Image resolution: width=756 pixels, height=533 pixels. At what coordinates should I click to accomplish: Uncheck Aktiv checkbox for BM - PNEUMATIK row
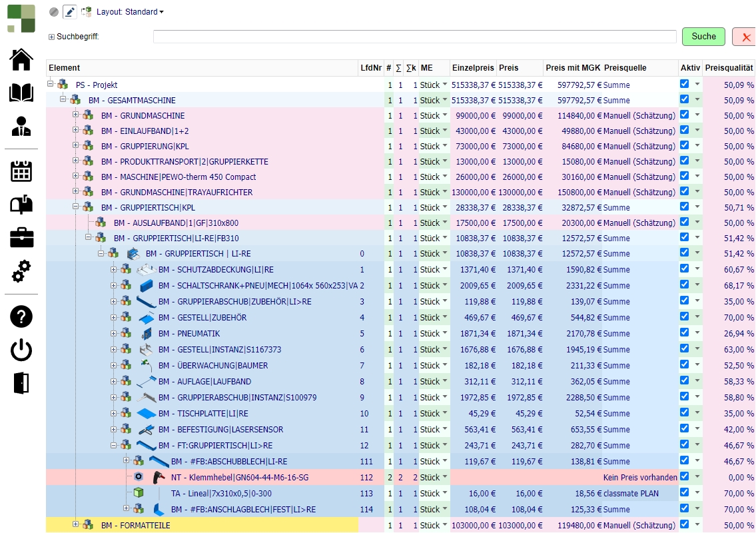point(684,332)
